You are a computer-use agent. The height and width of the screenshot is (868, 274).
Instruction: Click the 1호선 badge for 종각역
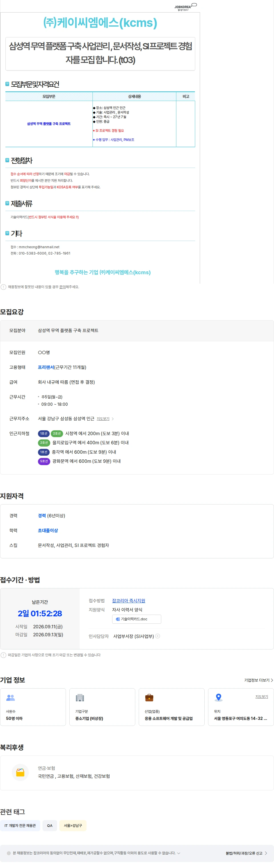click(x=44, y=452)
